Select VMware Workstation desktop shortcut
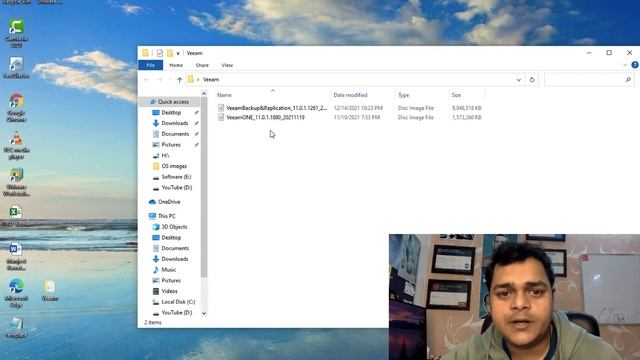Viewport: 640px width, 360px height. point(16,182)
